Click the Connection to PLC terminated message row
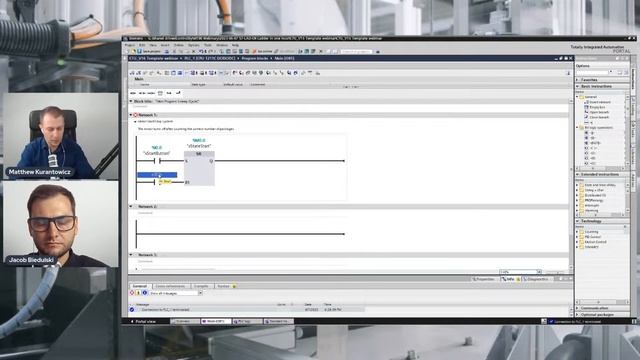 tap(247, 310)
